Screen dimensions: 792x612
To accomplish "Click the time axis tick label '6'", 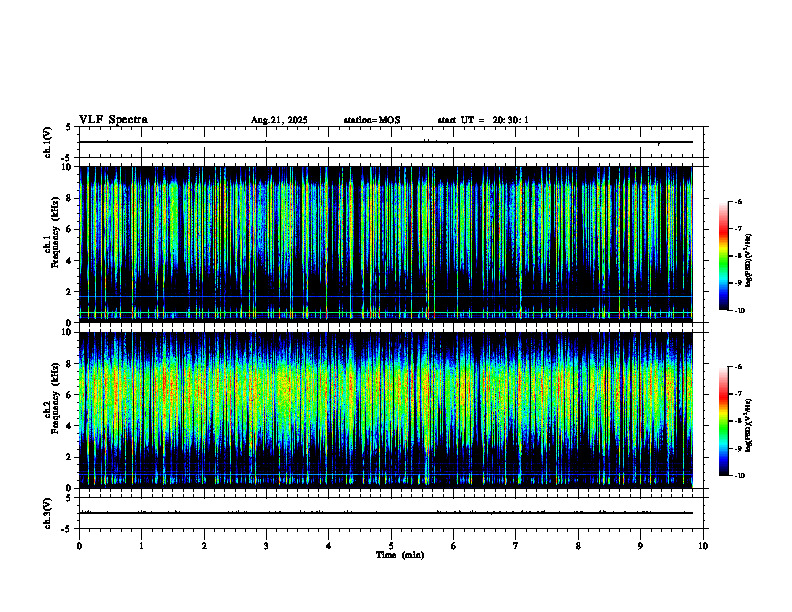I will click(x=453, y=546).
